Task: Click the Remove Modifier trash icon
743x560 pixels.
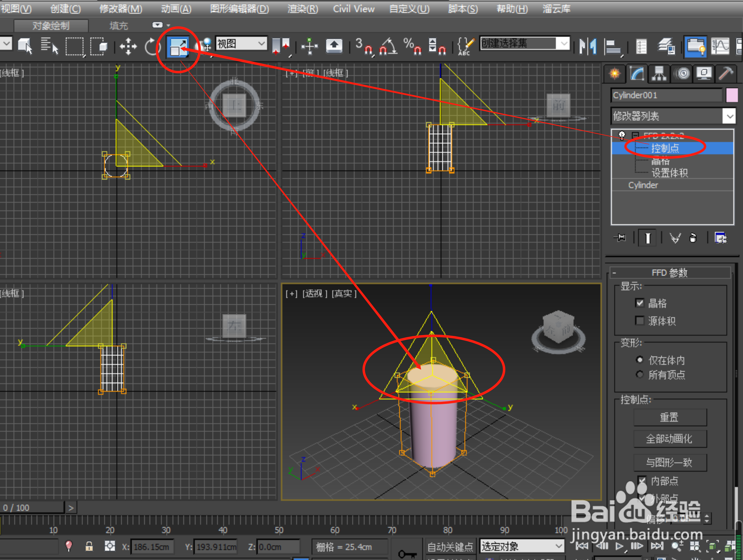Action: coord(693,238)
